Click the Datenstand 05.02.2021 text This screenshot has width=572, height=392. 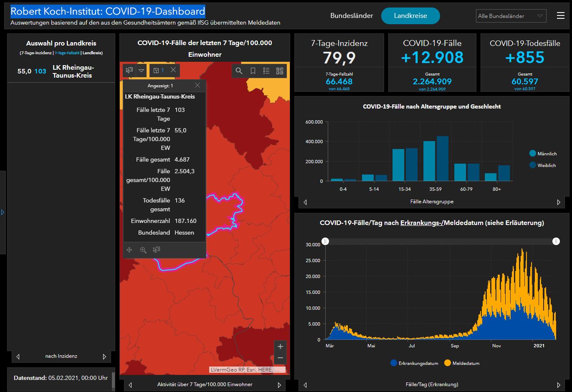pyautogui.click(x=61, y=378)
